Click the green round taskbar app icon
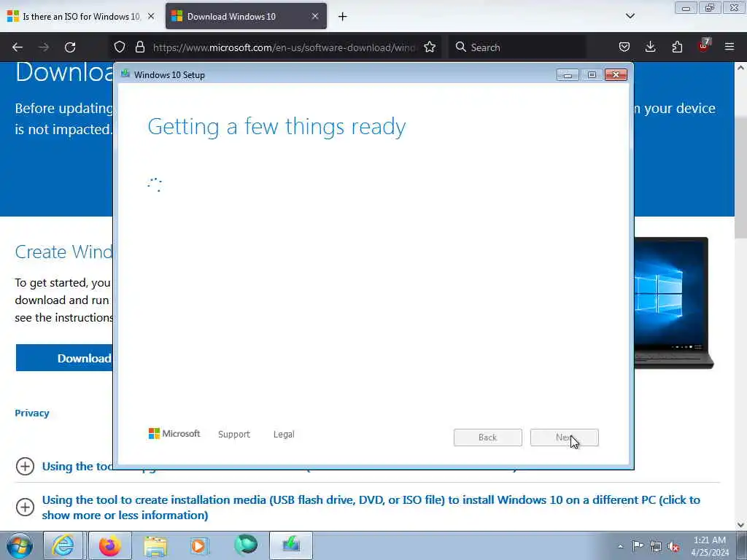The image size is (747, 560). pyautogui.click(x=246, y=545)
